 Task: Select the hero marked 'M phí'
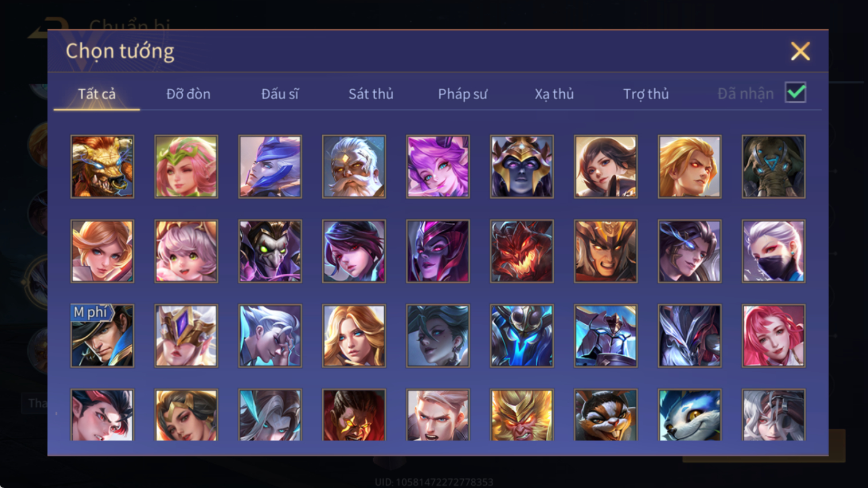pyautogui.click(x=102, y=336)
